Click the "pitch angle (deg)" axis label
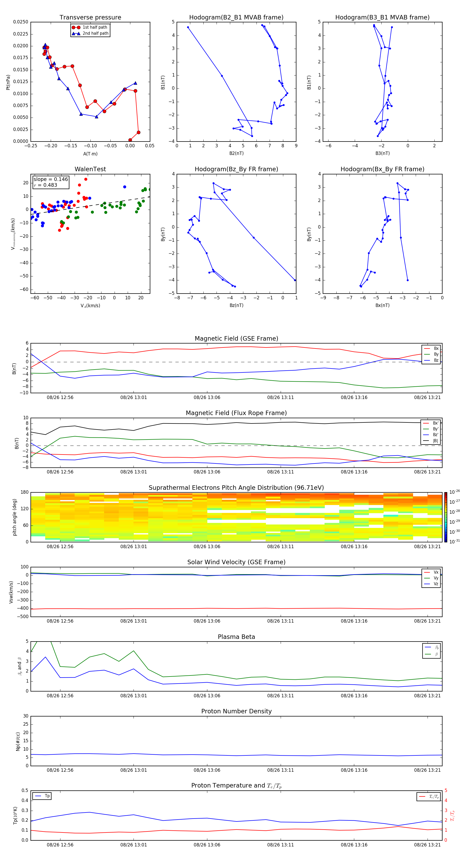The image size is (473, 868). point(14,517)
